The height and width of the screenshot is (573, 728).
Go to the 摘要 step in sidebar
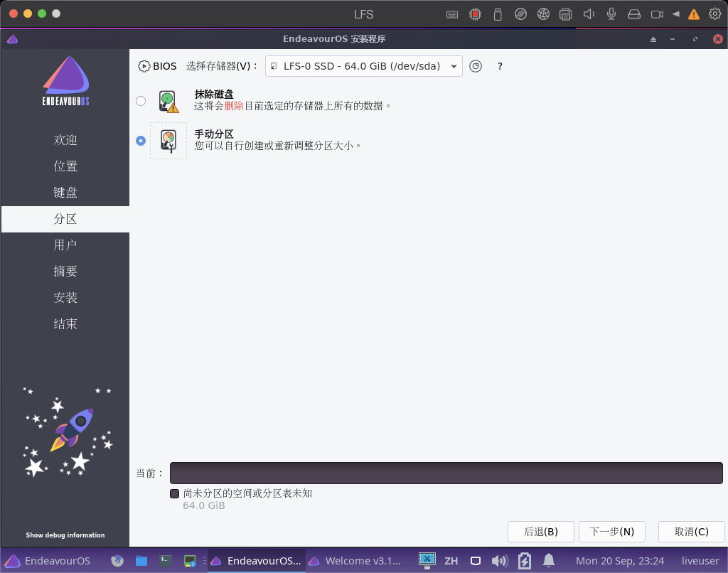pos(65,271)
